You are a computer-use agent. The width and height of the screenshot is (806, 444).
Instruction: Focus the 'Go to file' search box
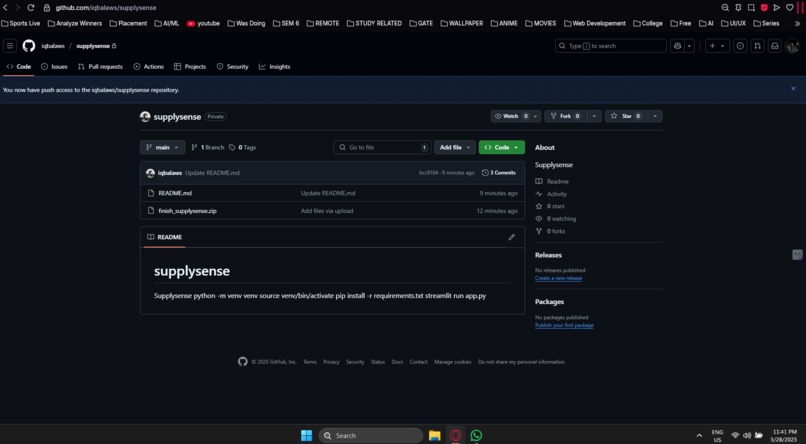tap(382, 147)
